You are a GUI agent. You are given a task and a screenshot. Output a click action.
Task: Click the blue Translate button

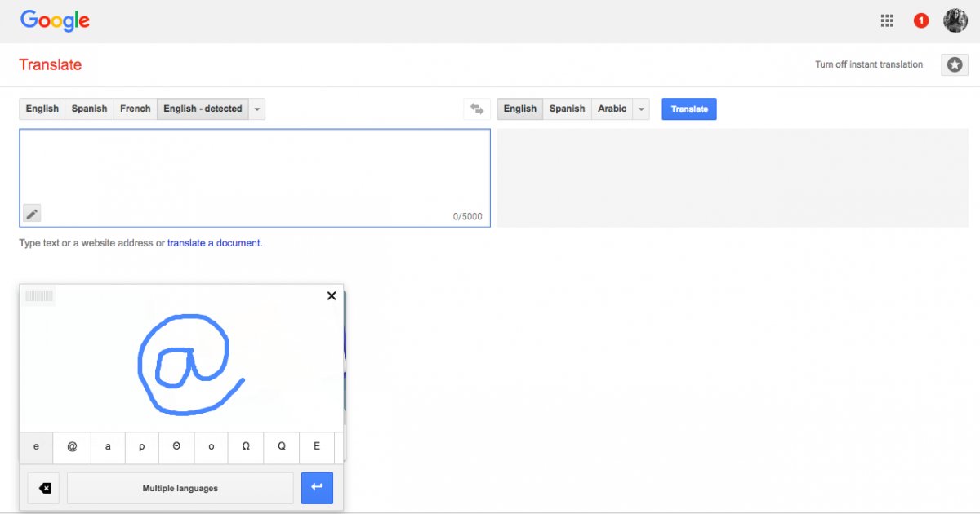[x=688, y=109]
